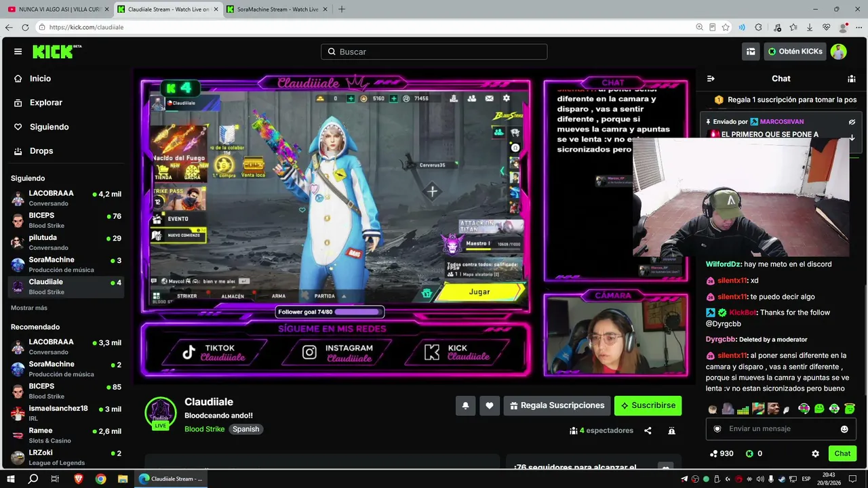The width and height of the screenshot is (868, 488).
Task: Click the channel points icon showing 930
Action: click(713, 453)
